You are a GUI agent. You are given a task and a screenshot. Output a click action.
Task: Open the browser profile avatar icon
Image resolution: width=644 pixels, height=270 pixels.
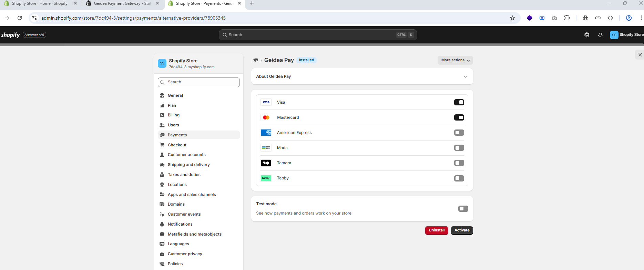click(629, 18)
